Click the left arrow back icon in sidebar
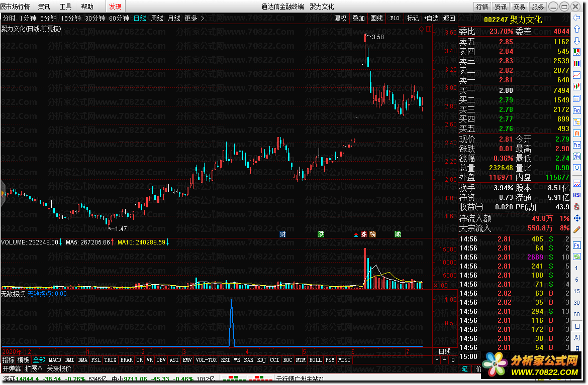Screen dimensions: 588x385 tap(577, 17)
